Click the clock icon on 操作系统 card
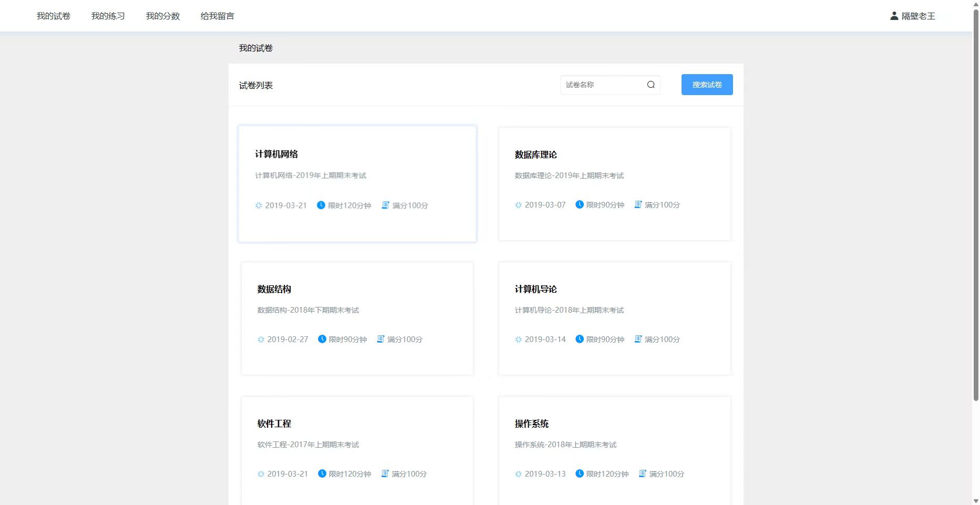980x505 pixels. 580,473
